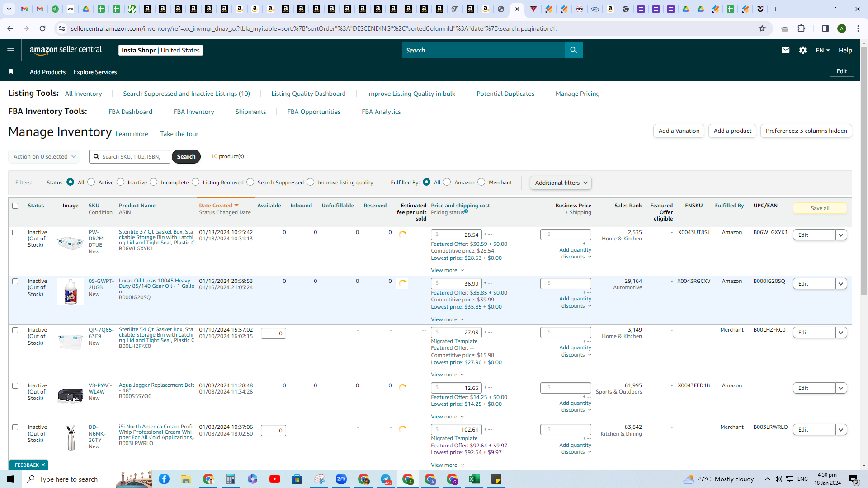Click the magnifier search button in header
This screenshot has width=868, height=488.
573,50
